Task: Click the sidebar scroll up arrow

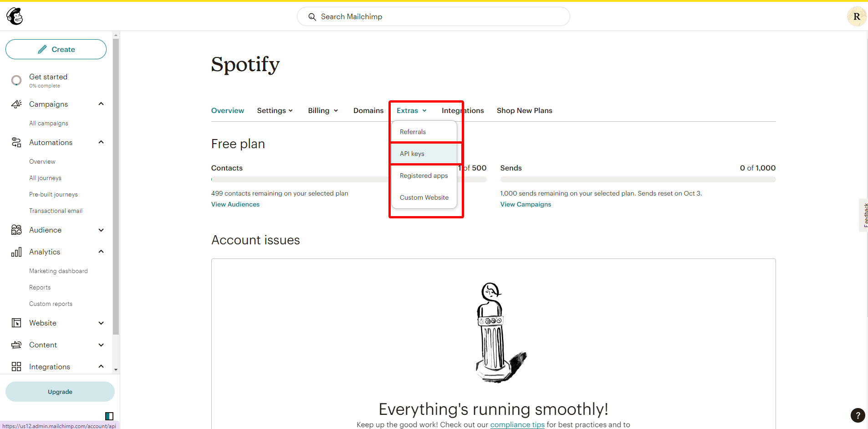Action: pyautogui.click(x=116, y=35)
